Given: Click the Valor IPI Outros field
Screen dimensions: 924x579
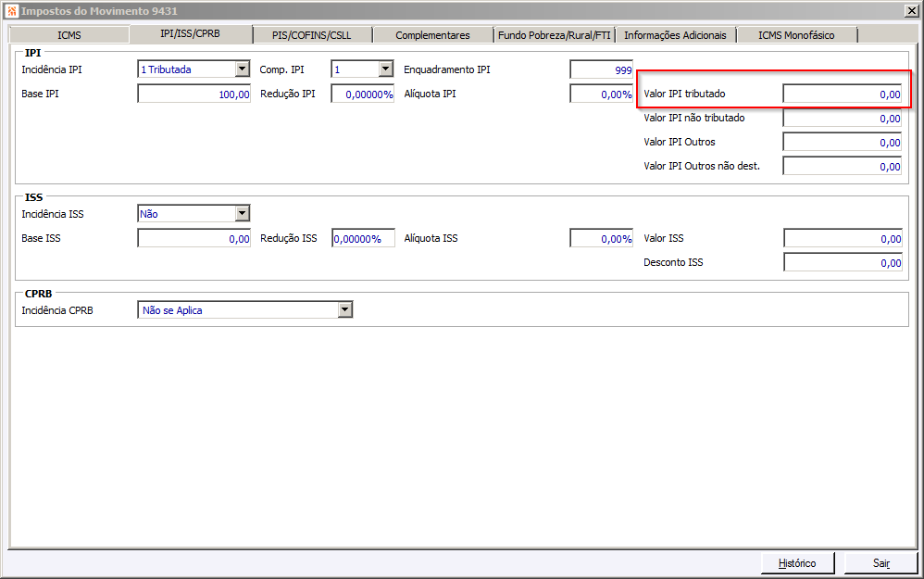Looking at the screenshot, I should pos(843,142).
